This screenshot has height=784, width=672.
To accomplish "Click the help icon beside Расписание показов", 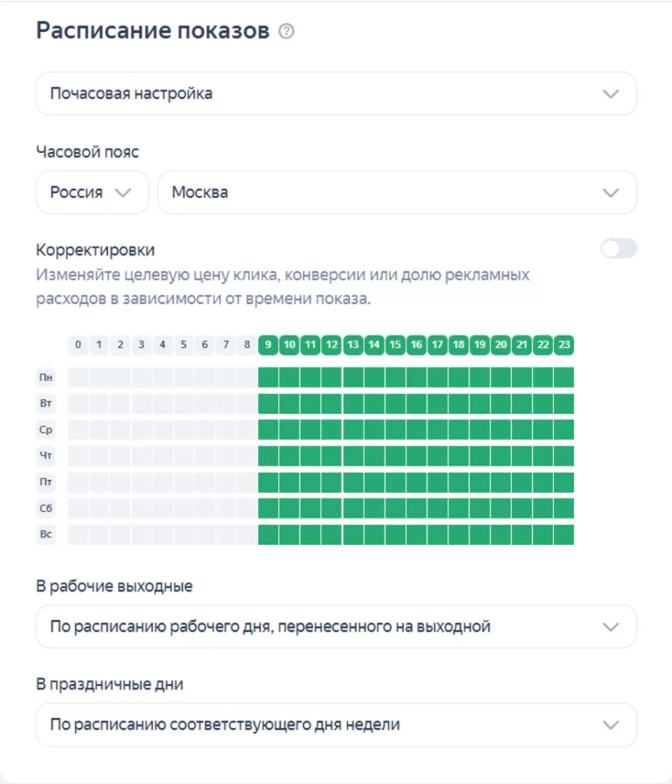I will pyautogui.click(x=287, y=31).
